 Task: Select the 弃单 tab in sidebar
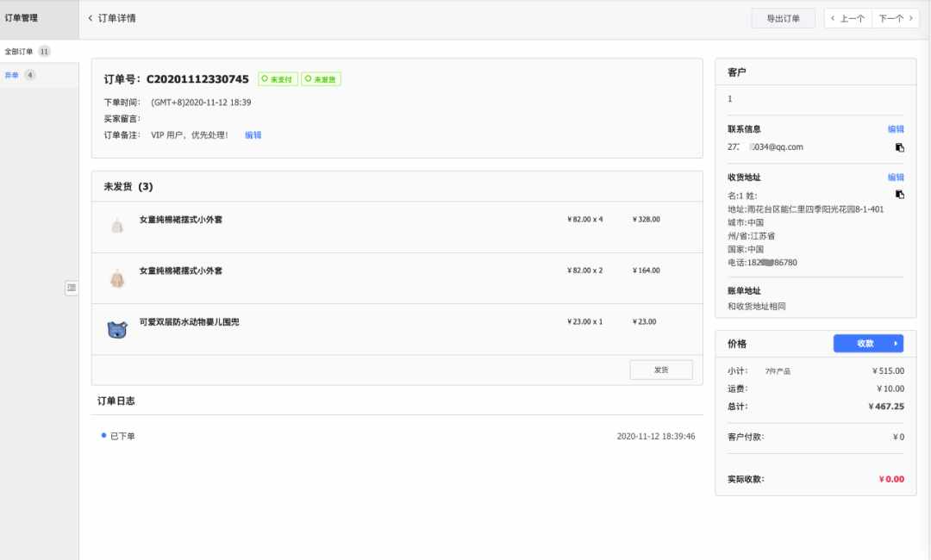[20, 75]
